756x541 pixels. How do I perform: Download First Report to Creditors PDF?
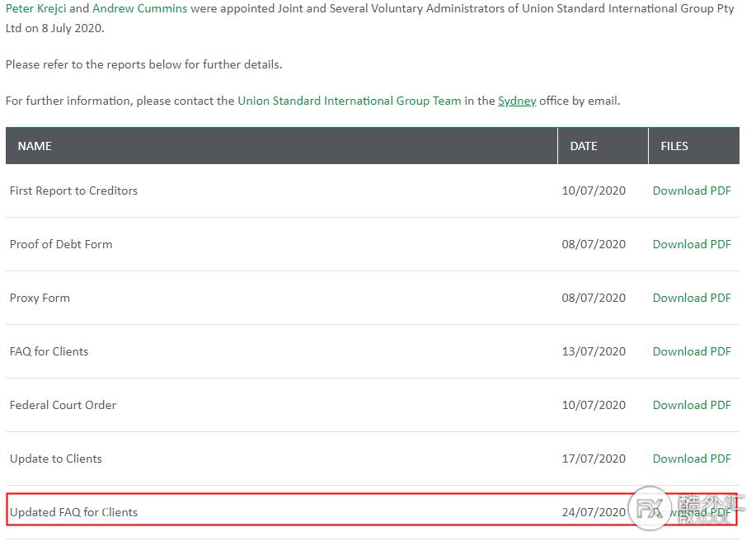(x=692, y=191)
